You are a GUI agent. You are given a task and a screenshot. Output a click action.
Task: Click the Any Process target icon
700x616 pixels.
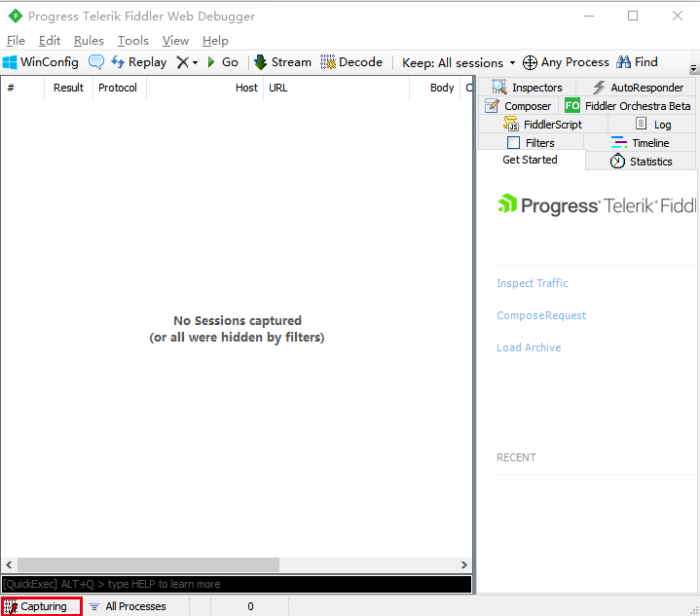(x=530, y=62)
